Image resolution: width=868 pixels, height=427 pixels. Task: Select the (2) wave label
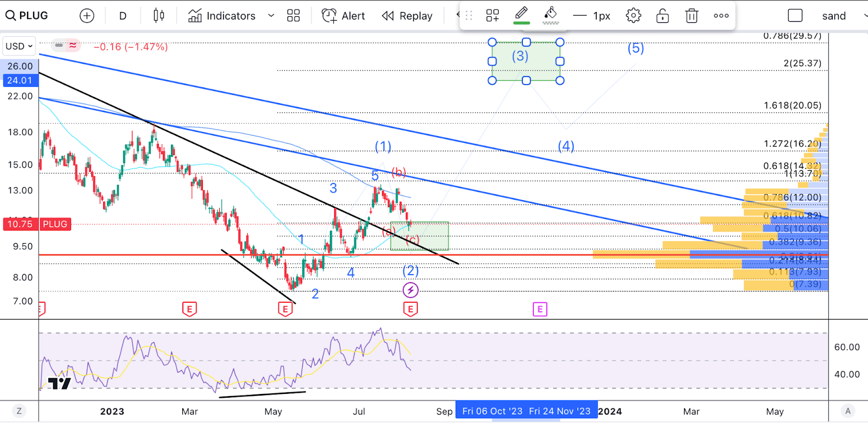coord(411,270)
